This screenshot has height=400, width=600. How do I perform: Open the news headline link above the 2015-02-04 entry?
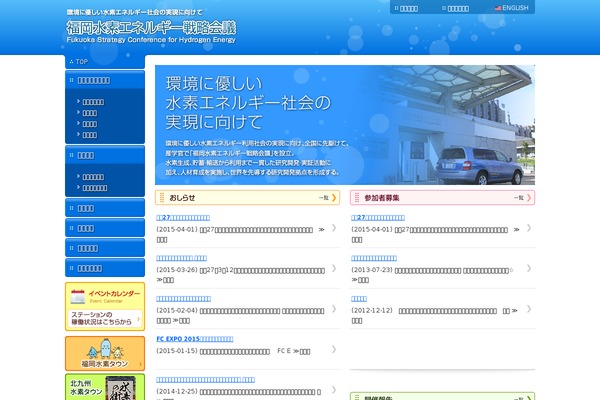coord(183,299)
